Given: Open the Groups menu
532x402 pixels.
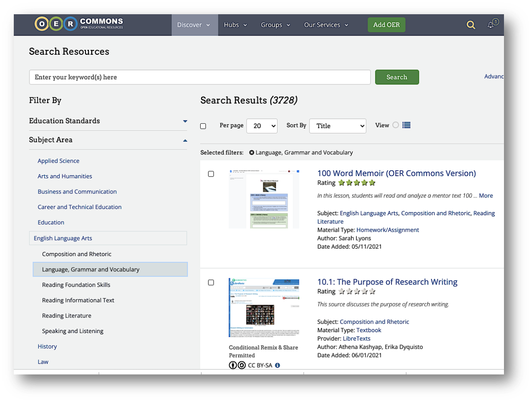Looking at the screenshot, I should [275, 25].
